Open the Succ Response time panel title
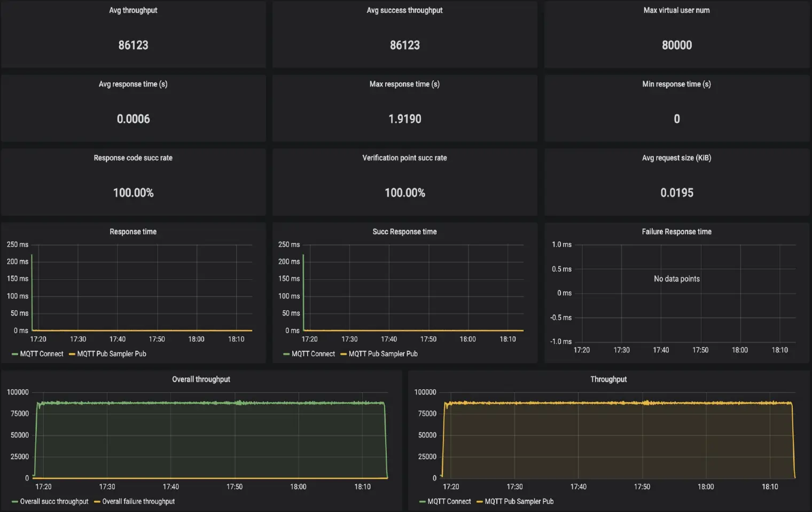 pyautogui.click(x=404, y=231)
